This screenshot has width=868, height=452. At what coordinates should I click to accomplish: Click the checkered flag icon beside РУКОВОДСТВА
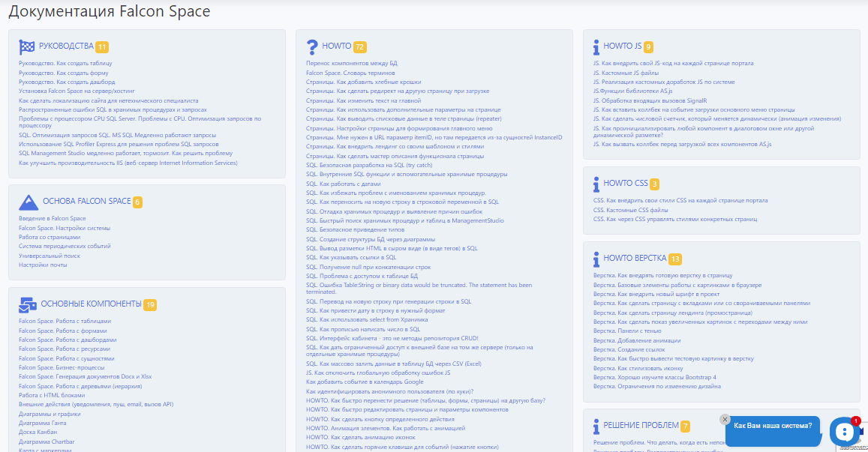tap(26, 47)
